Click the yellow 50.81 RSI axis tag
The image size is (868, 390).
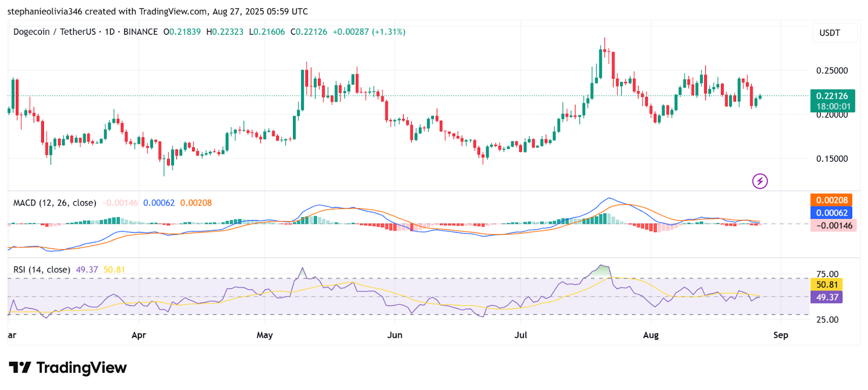coord(827,284)
